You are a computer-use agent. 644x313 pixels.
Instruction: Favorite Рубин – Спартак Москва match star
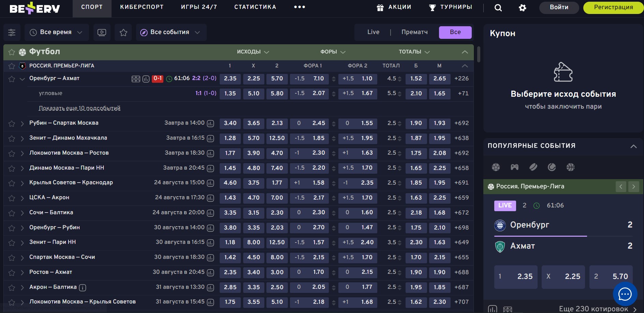pos(12,124)
